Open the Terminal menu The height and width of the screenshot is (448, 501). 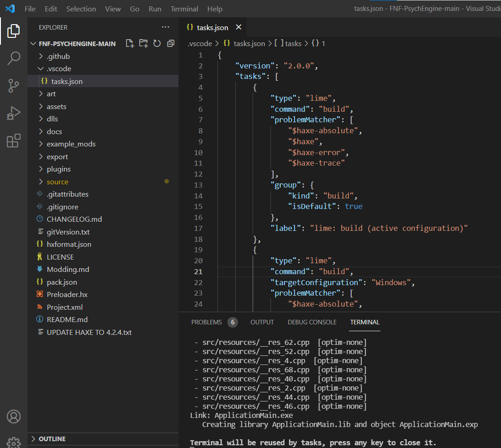184,9
